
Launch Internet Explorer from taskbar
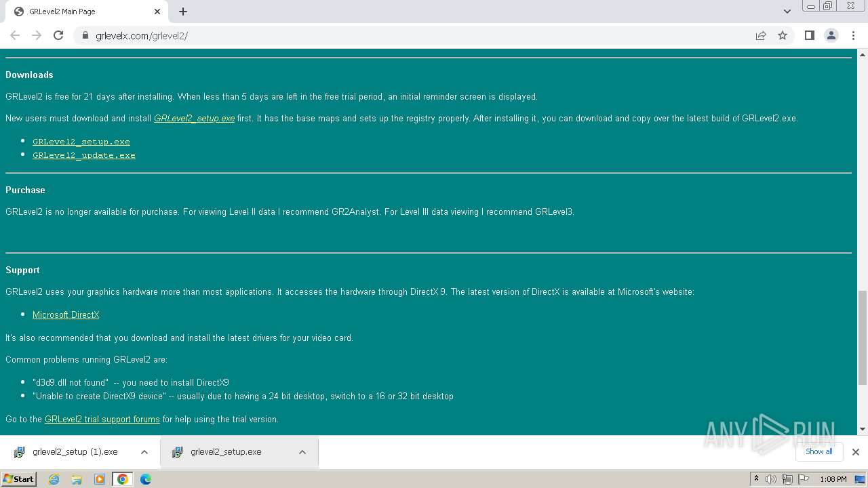pos(54,479)
